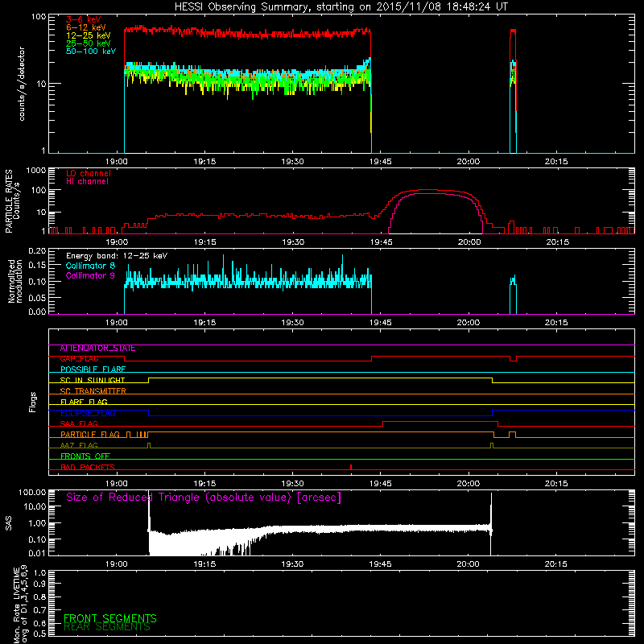Image resolution: width=644 pixels, height=644 pixels.
Task: Click the '19:00' tick label under the flags panel
Action: tap(117, 484)
